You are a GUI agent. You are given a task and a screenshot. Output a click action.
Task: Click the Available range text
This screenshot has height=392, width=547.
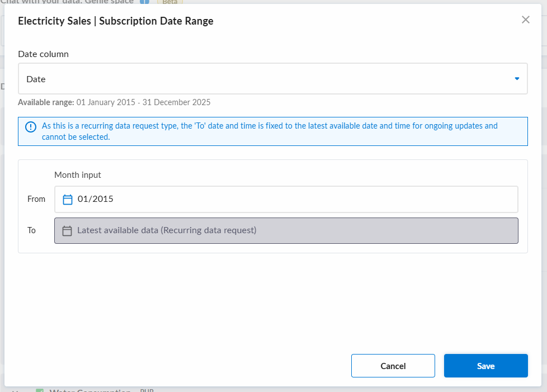click(114, 102)
